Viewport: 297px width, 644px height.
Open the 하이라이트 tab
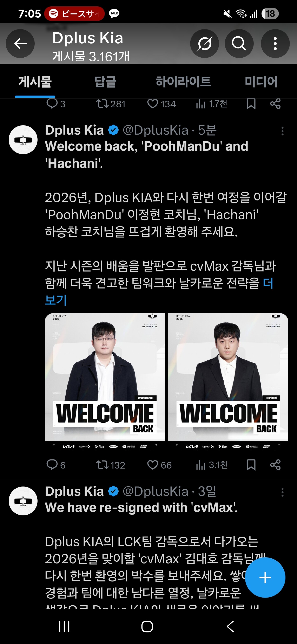(183, 82)
